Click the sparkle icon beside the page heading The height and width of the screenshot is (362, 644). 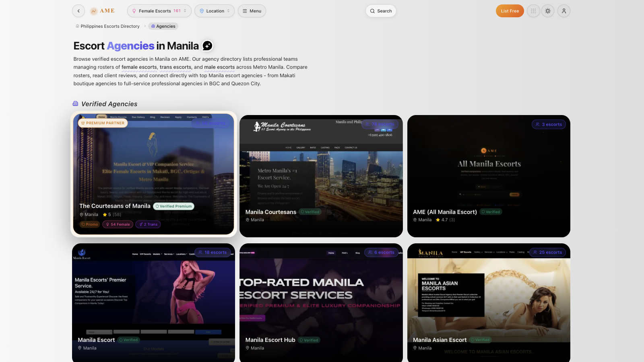pyautogui.click(x=207, y=46)
